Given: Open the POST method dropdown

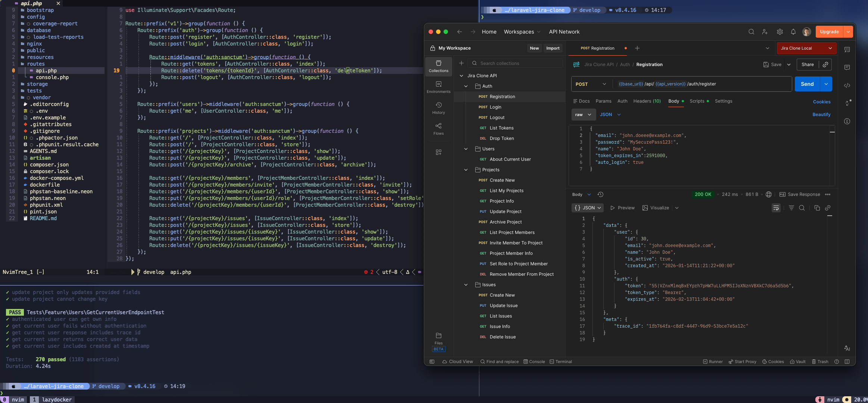Looking at the screenshot, I should pos(591,84).
